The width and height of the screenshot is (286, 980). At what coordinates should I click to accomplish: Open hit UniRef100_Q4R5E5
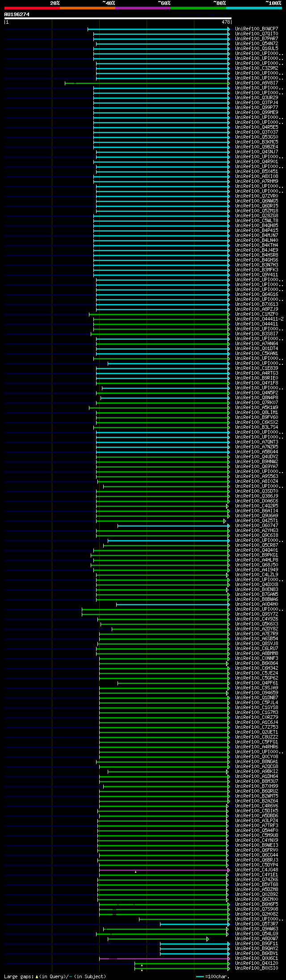257,127
